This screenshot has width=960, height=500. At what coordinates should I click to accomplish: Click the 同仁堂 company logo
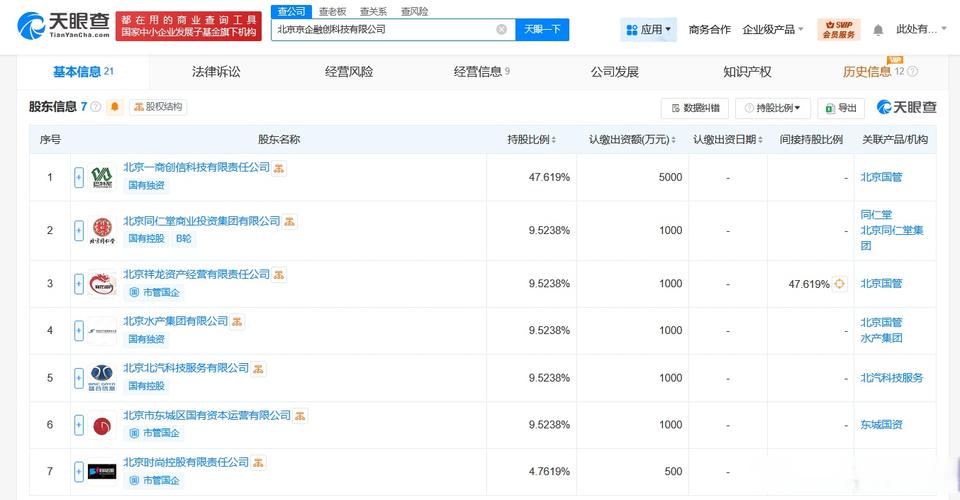tap(102, 231)
